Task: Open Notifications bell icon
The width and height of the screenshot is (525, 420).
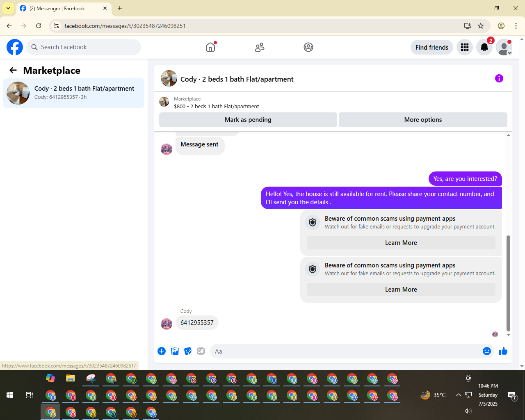Action: click(x=484, y=47)
